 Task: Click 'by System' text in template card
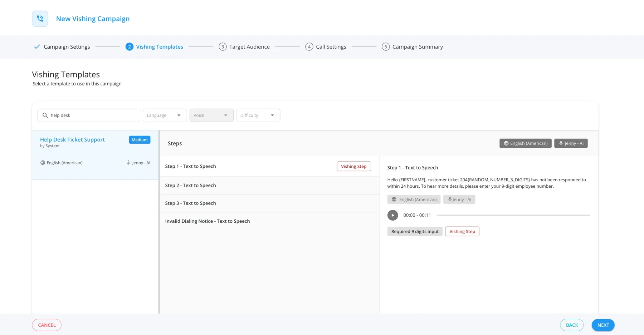[x=50, y=146]
